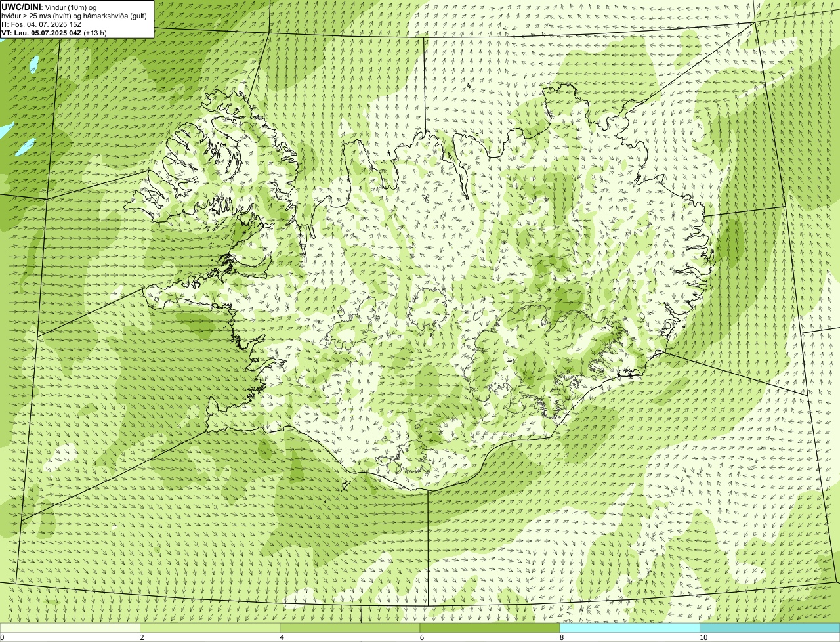The width and height of the screenshot is (840, 642).
Task: Click the legend tick label '10'
Action: click(703, 637)
